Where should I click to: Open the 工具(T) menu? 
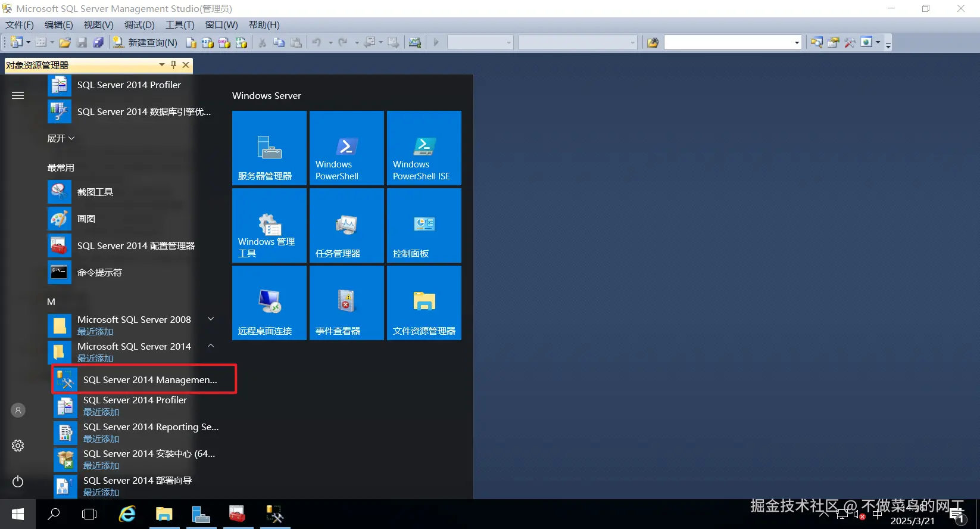[180, 24]
